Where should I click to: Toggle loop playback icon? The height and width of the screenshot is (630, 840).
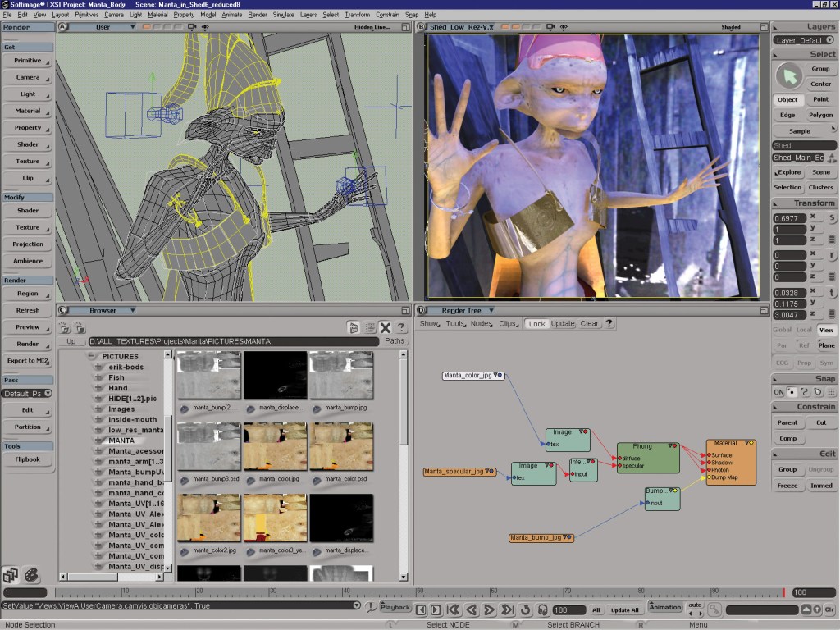coord(524,609)
